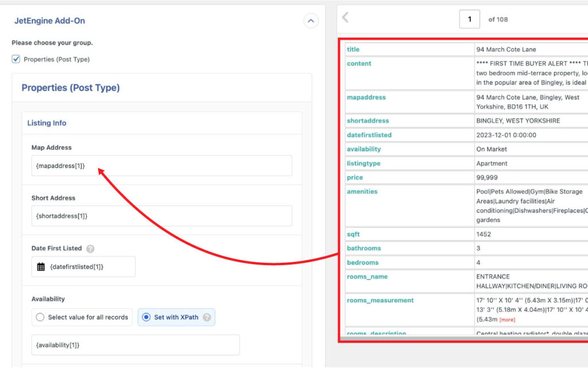Screen dimensions: 588x369
Task: Click the availability XPath input field
Action: [x=136, y=345]
